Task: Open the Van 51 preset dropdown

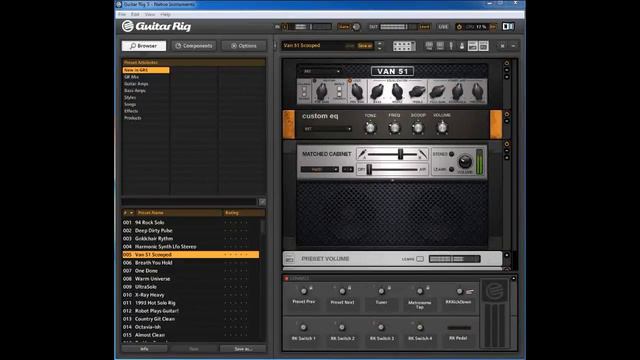Action: pos(322,71)
